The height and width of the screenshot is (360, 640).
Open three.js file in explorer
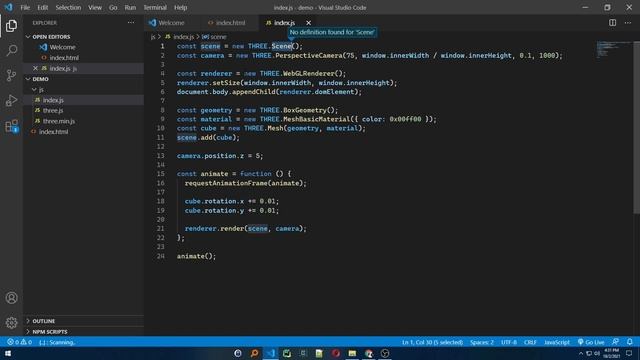pos(53,111)
